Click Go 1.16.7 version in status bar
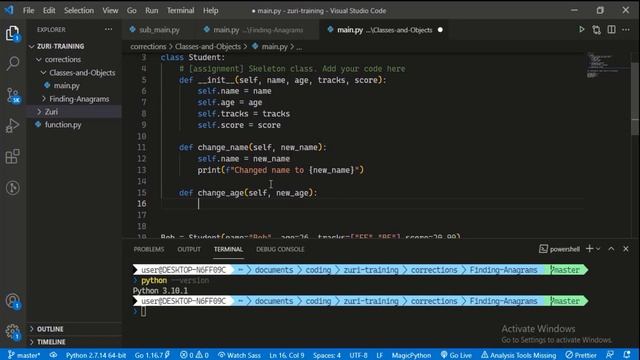Viewport: 640px width, 360px height. tap(153, 355)
